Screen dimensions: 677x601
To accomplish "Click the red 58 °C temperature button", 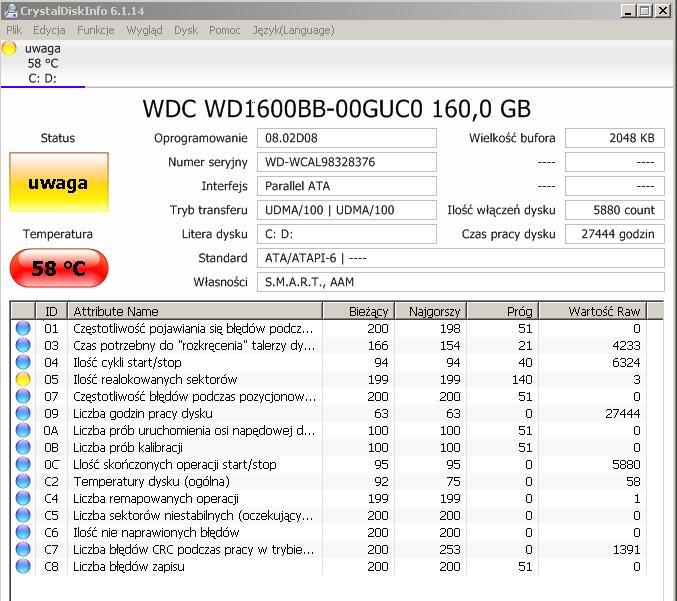I will coord(59,268).
